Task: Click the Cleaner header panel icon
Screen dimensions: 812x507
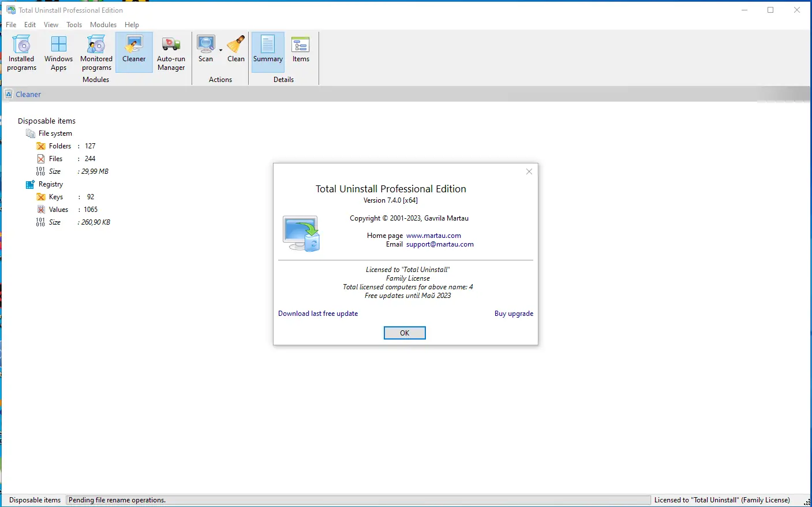Action: point(9,94)
